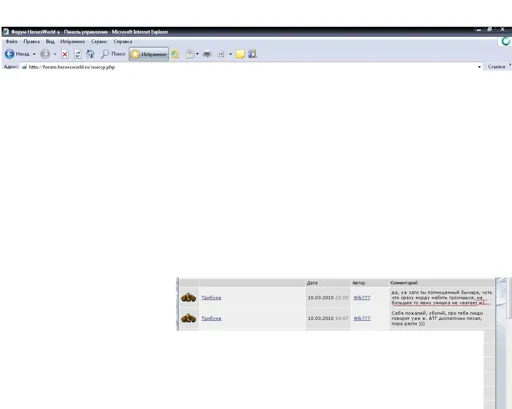Click the comment text starting with 'Себя пожалей'
Screen dimensions: 512x409
click(x=437, y=318)
